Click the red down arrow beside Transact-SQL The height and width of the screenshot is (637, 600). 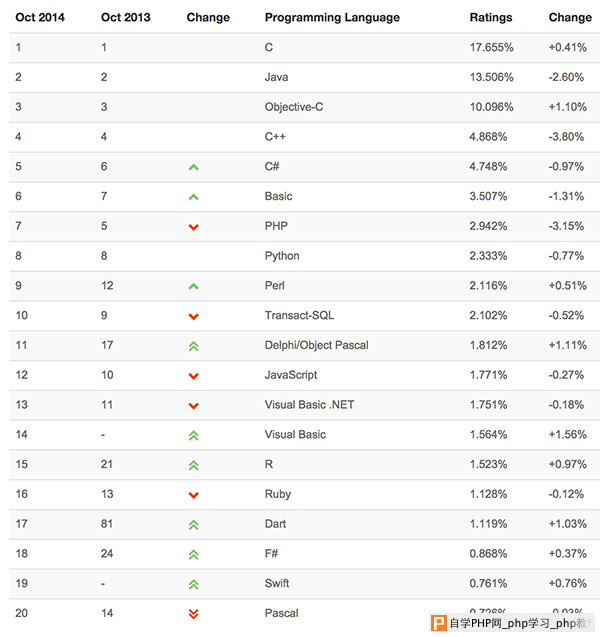coord(194,316)
